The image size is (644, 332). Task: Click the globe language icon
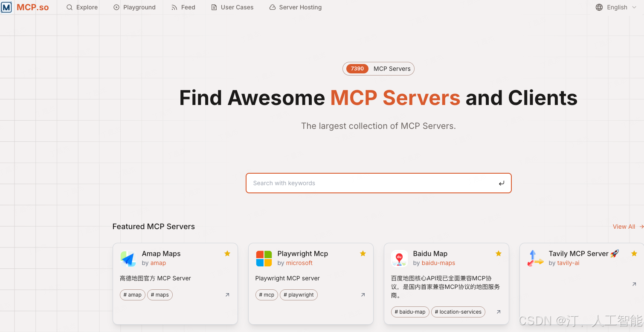(599, 7)
